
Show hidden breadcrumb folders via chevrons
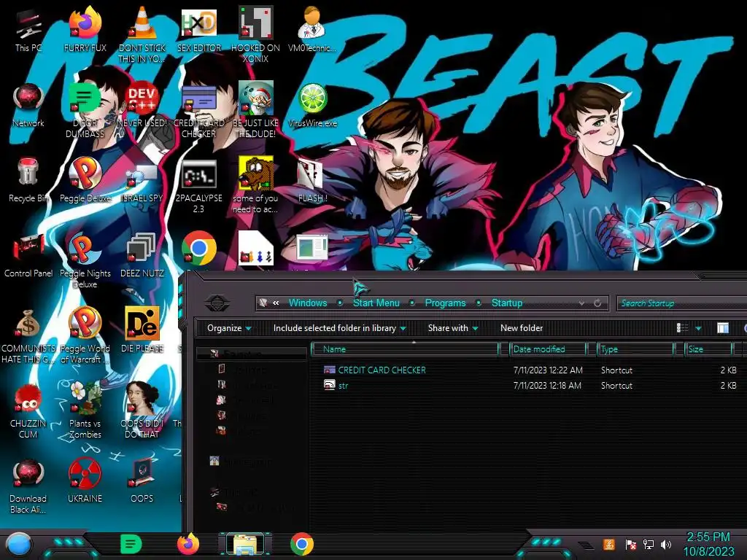pyautogui.click(x=276, y=303)
